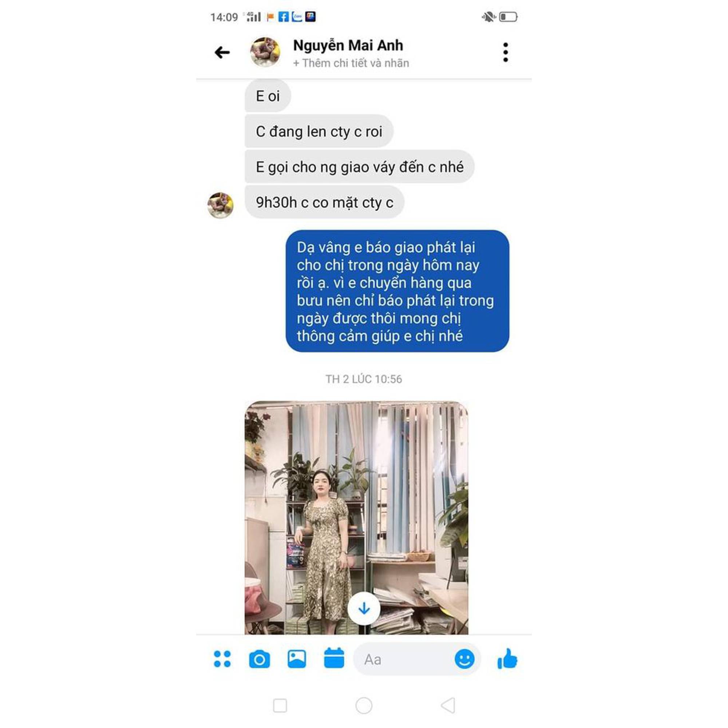Tap the scroll-to-bottom down arrow button
This screenshot has height=728, width=728.
point(364,609)
